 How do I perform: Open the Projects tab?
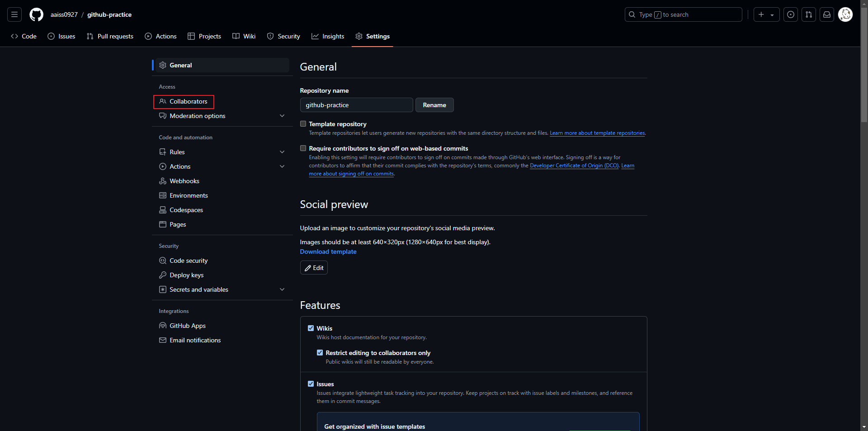tap(204, 36)
